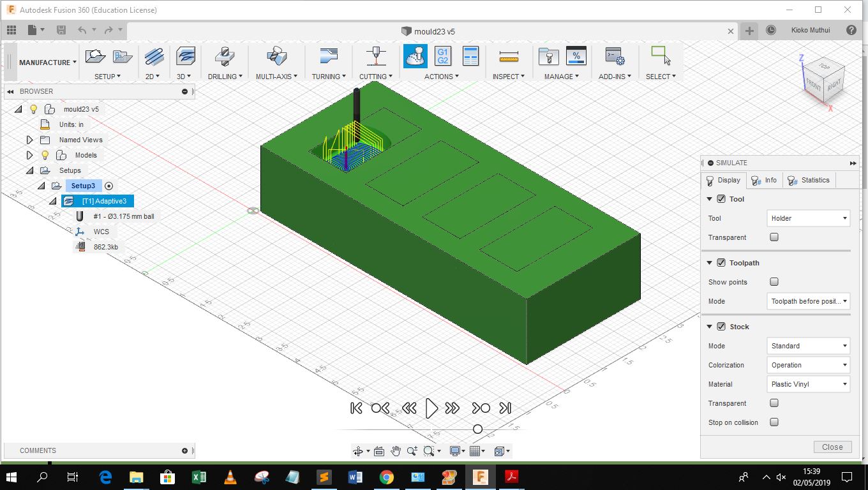
Task: Select the 3D Adaptive Clearing icon
Action: (x=185, y=56)
